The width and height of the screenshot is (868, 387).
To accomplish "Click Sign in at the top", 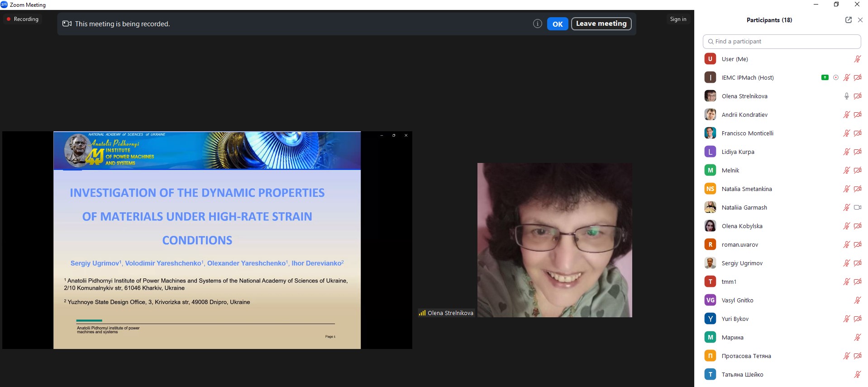I will click(678, 19).
